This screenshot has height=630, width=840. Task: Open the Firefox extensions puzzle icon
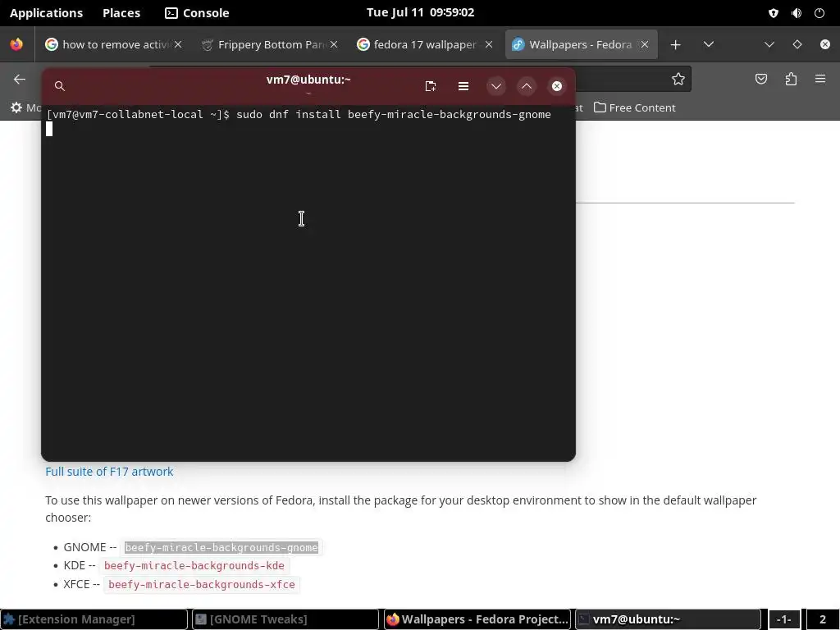791,80
